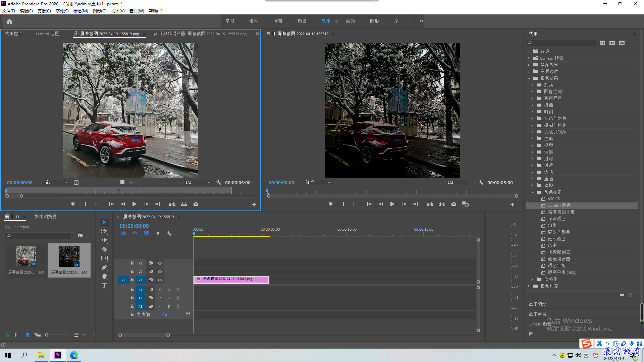Toggle V3 track output eye

tap(160, 263)
